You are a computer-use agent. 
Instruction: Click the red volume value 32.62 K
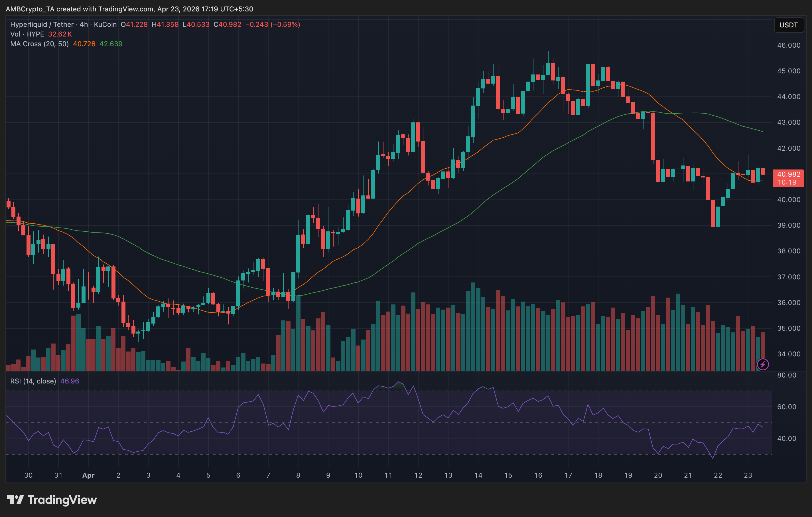coord(60,34)
